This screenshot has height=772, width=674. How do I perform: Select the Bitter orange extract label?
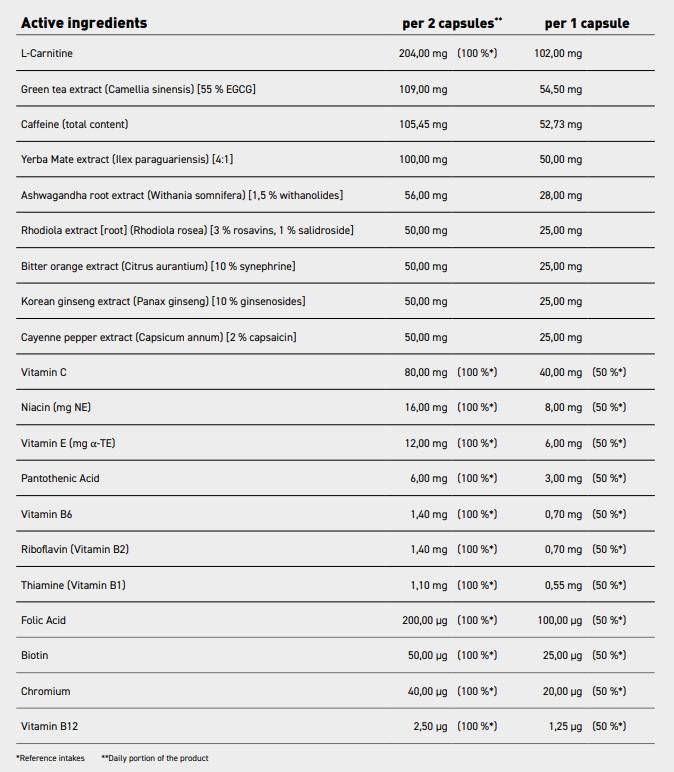pos(158,266)
